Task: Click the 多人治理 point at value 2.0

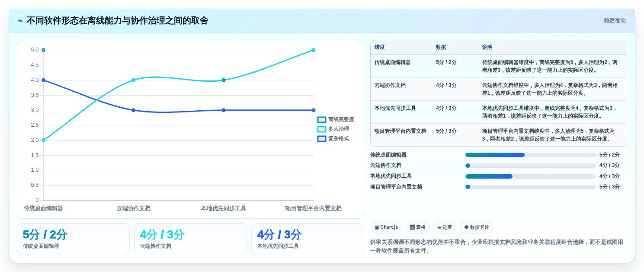Action: click(x=43, y=140)
